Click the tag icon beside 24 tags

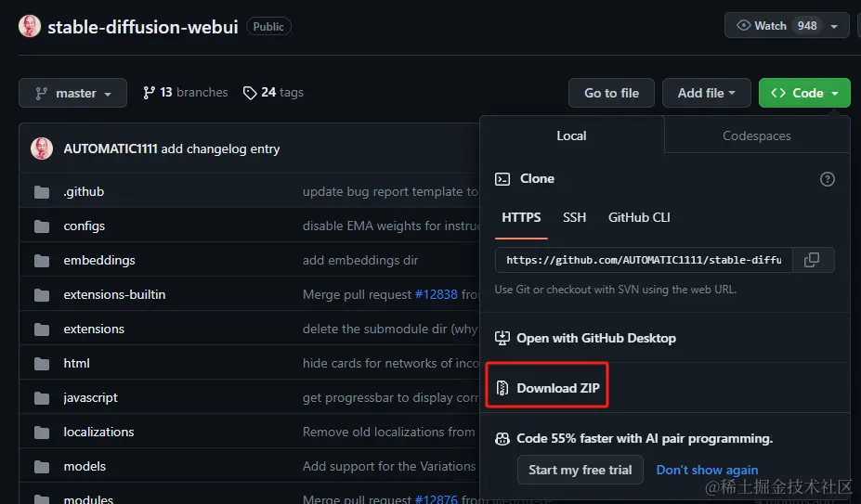click(x=250, y=93)
